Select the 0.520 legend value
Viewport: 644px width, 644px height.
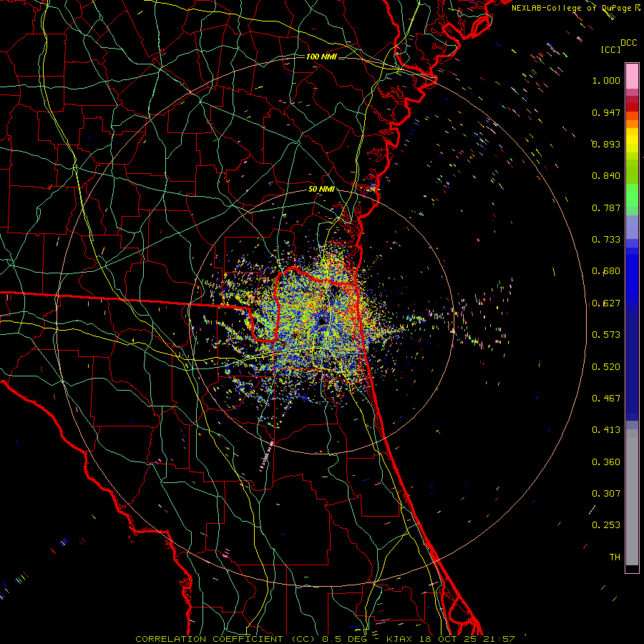pyautogui.click(x=606, y=367)
